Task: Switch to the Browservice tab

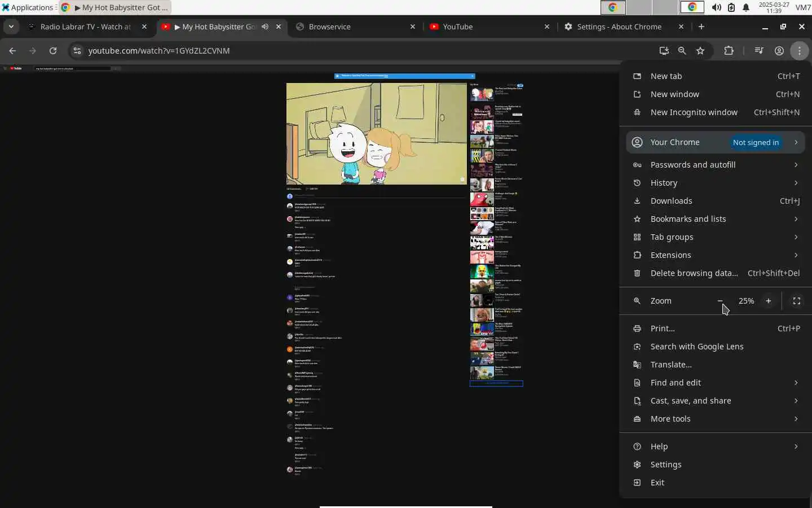Action: click(x=329, y=27)
